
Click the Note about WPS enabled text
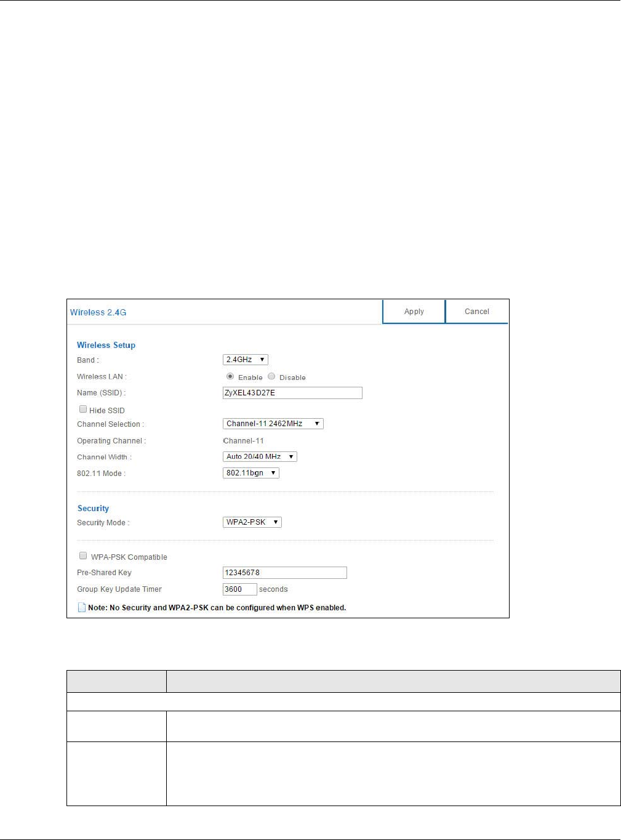pos(217,608)
